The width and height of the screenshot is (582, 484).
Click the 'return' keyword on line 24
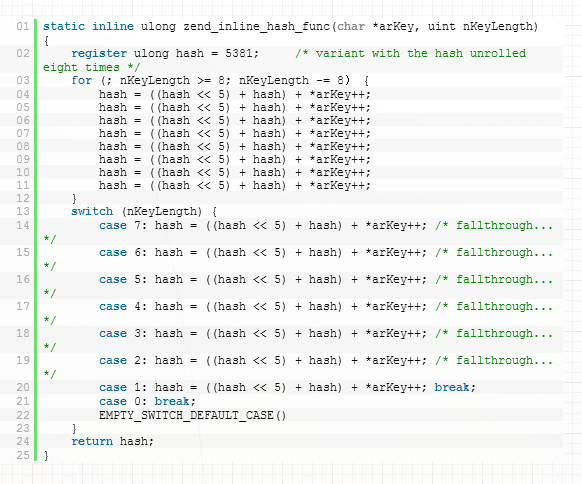pyautogui.click(x=92, y=441)
